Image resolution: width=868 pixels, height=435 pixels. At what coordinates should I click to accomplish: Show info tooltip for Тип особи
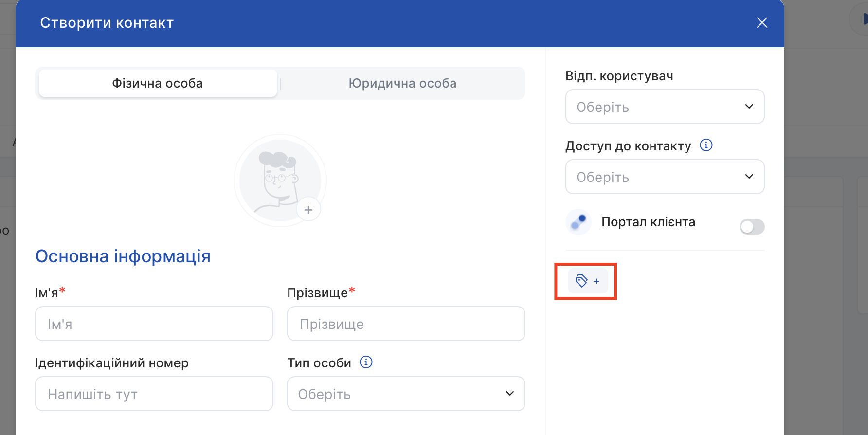[x=366, y=362]
